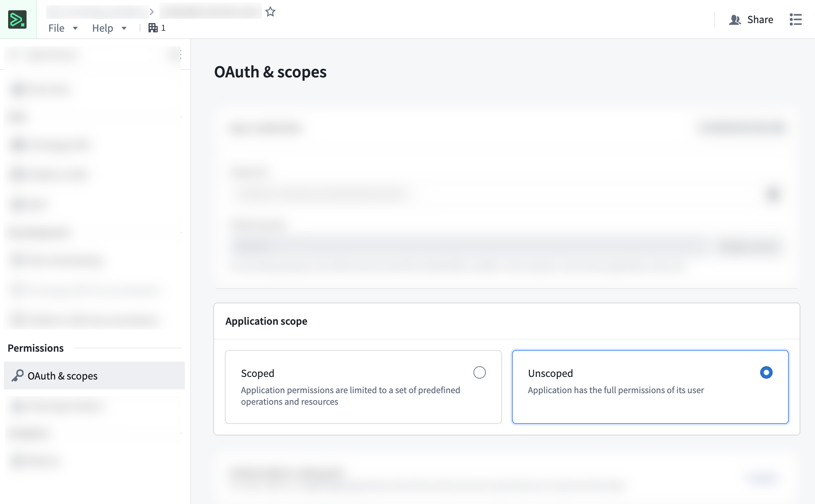Open the Help menu dropdown arrow

click(x=124, y=28)
